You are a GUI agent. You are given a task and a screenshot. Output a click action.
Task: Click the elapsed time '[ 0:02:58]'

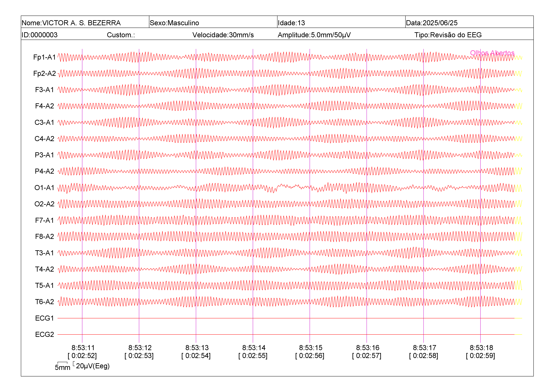423,356
